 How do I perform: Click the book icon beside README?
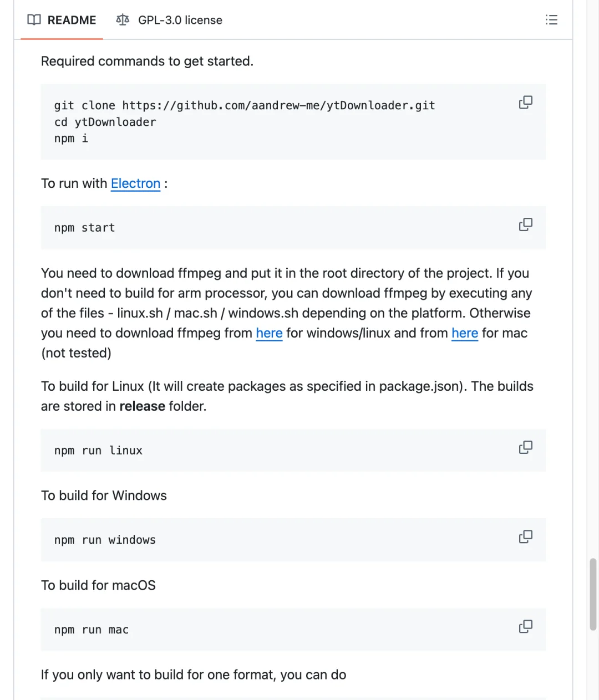coord(34,20)
